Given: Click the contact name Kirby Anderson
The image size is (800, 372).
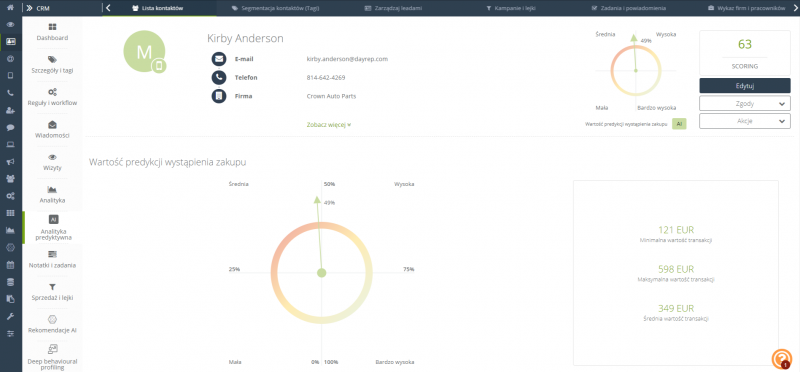Looking at the screenshot, I should click(245, 39).
